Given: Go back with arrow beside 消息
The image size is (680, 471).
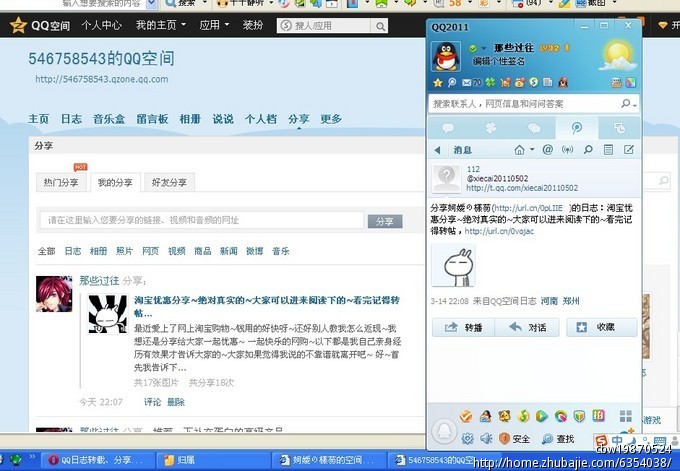Looking at the screenshot, I should [437, 150].
